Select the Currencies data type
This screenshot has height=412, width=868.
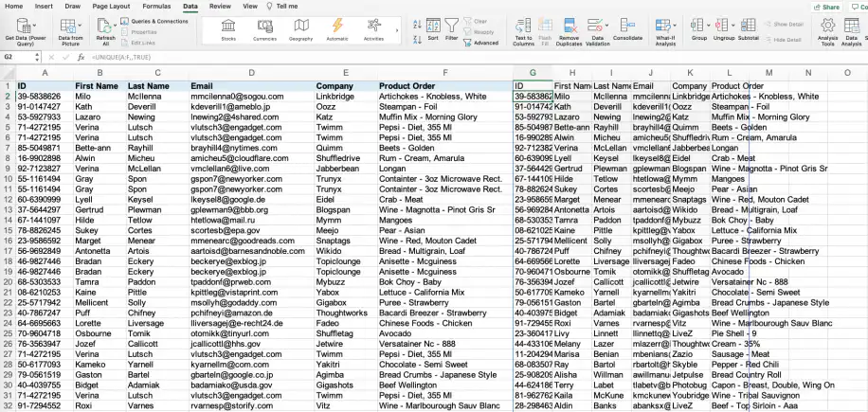264,30
